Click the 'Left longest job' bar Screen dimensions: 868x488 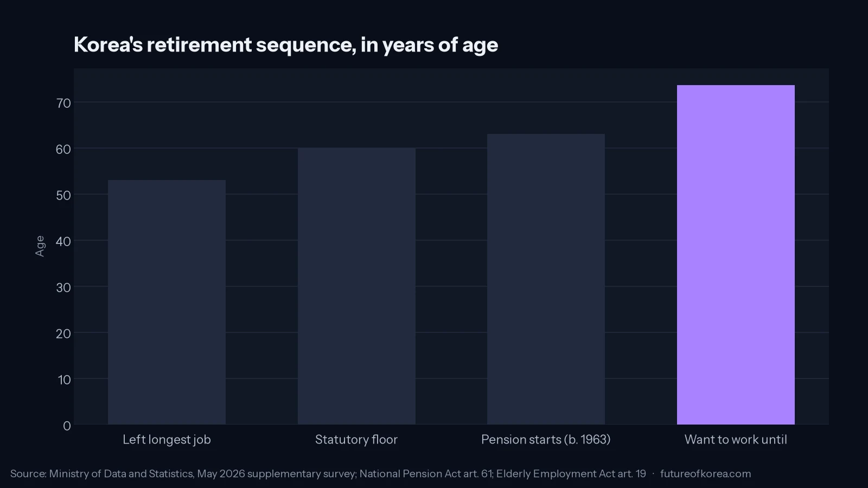click(x=167, y=302)
